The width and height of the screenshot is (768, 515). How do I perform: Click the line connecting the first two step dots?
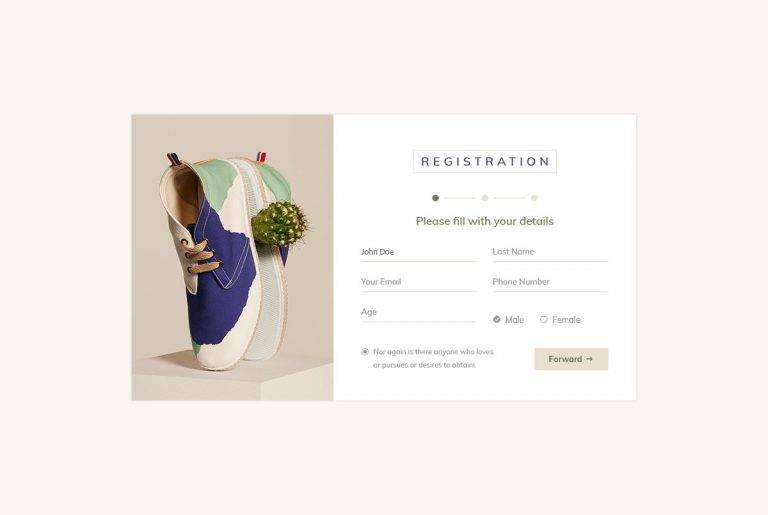tap(460, 198)
